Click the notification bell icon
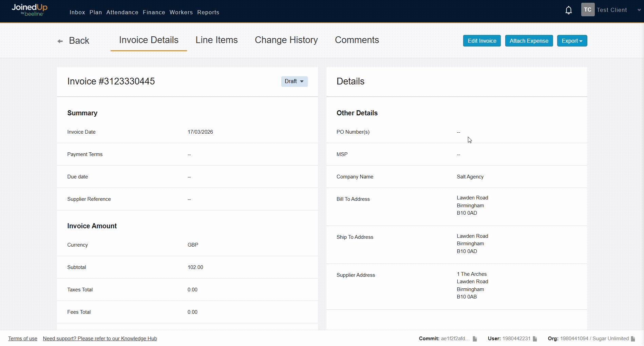 (x=569, y=10)
